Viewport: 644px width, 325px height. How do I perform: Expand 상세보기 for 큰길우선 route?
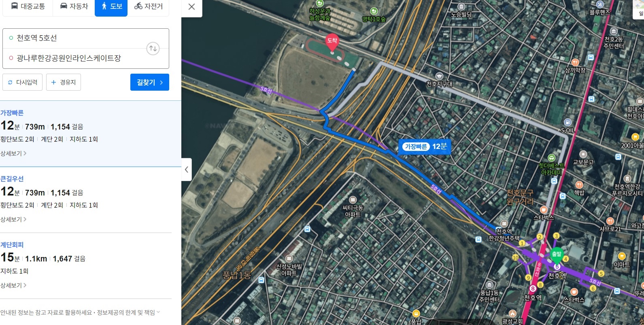pyautogui.click(x=13, y=219)
